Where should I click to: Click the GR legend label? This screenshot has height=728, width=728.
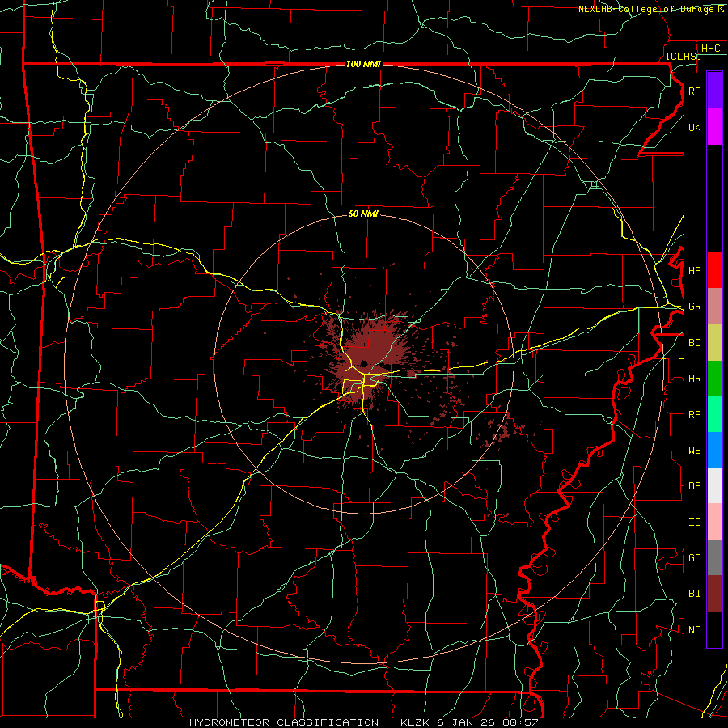coord(694,307)
